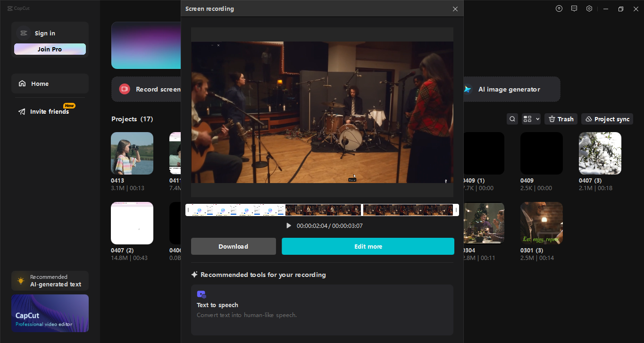Click the grid view layout icon
644x343 pixels.
[x=527, y=119]
